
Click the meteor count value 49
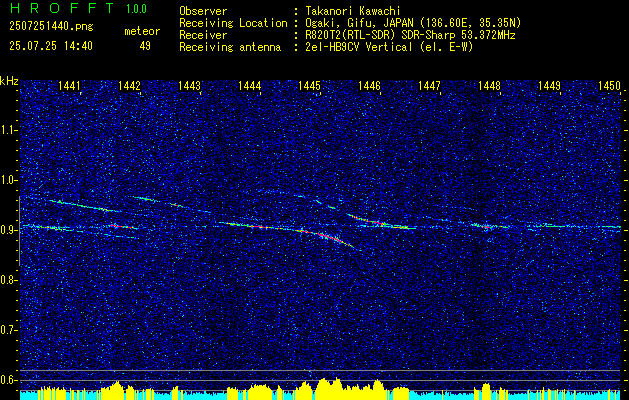[145, 46]
